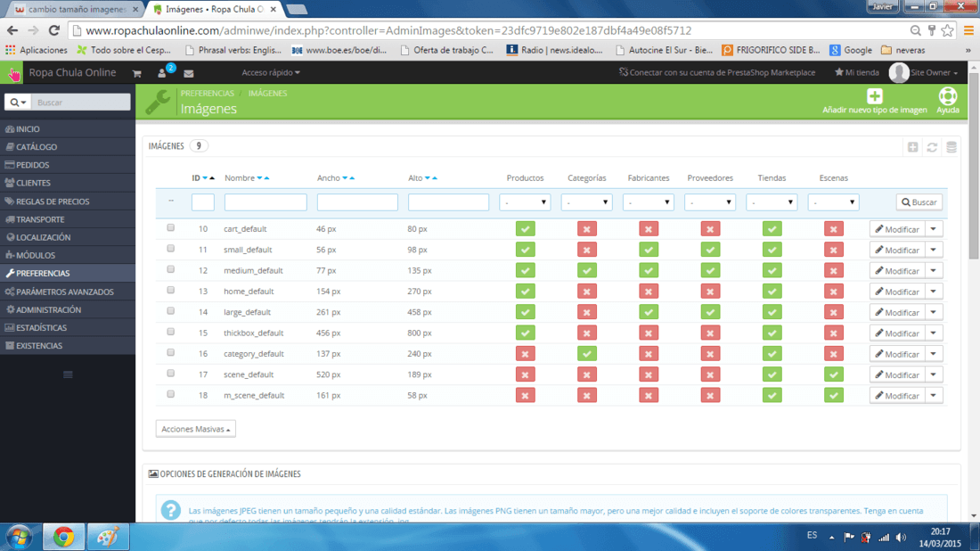Select checkbox for large_default row
Image resolution: width=980 pixels, height=551 pixels.
pyautogui.click(x=171, y=311)
